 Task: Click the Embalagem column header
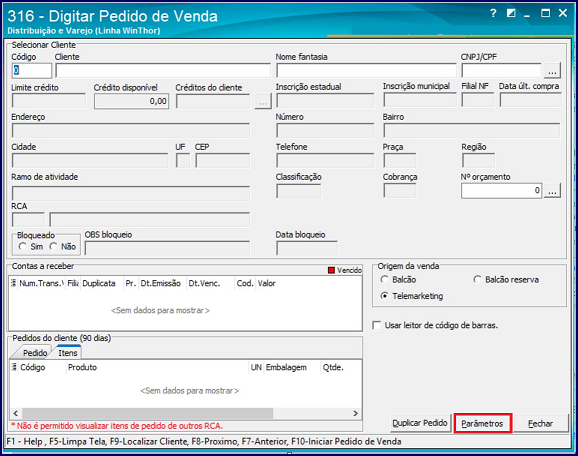click(x=292, y=367)
